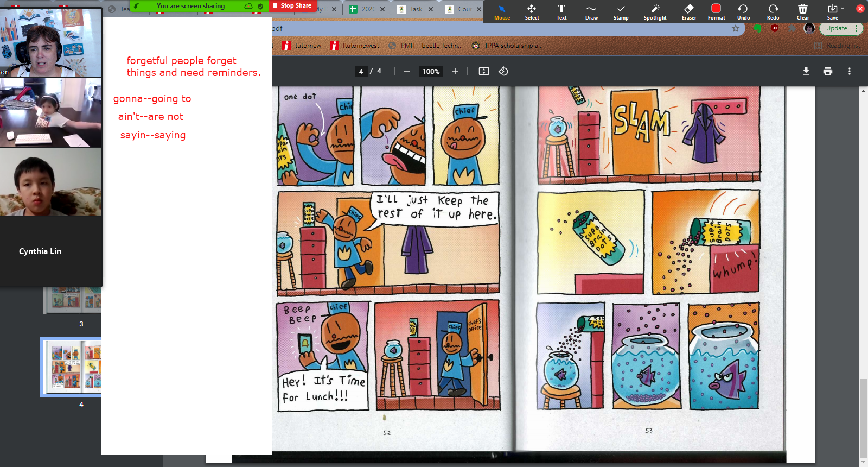Close the Zoom annotation toolbar

click(860, 9)
